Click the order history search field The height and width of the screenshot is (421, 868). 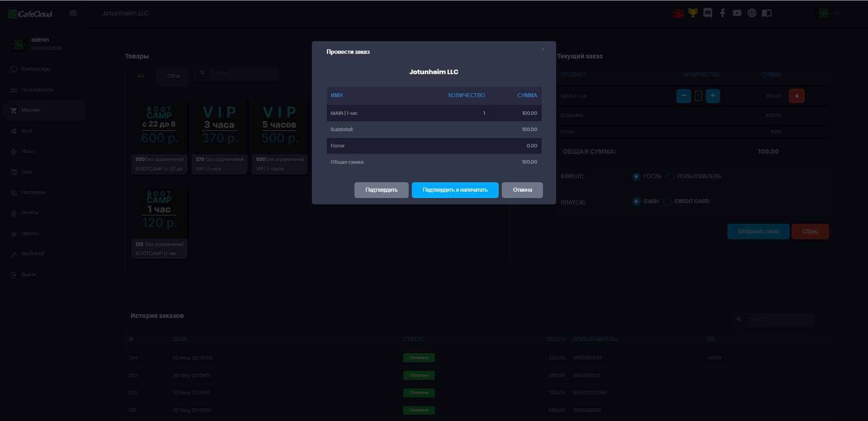[780, 319]
